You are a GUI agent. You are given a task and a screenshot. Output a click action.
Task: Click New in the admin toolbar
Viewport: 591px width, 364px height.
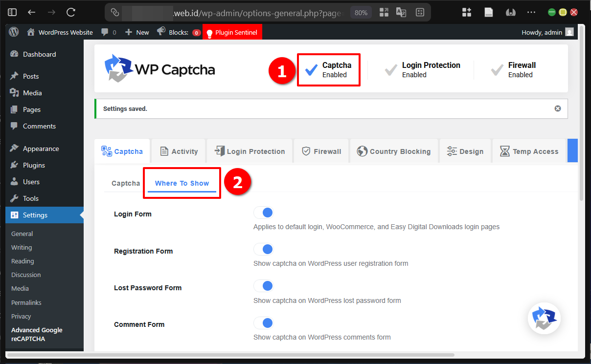click(x=136, y=32)
